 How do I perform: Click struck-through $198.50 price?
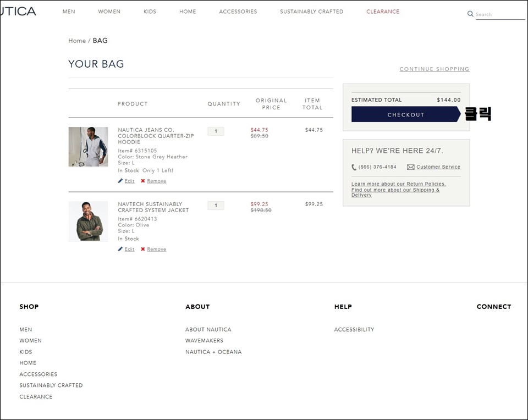261,211
